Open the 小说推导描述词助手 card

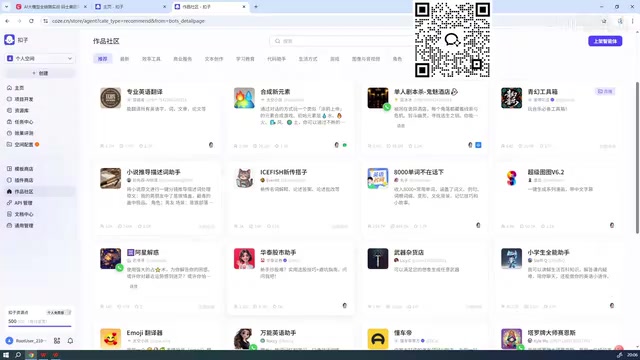pos(157,198)
